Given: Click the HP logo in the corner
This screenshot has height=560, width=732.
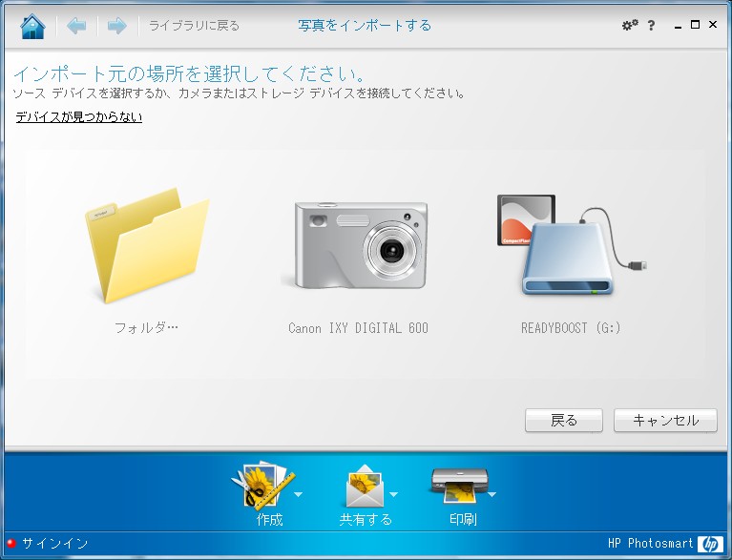Looking at the screenshot, I should click(710, 544).
